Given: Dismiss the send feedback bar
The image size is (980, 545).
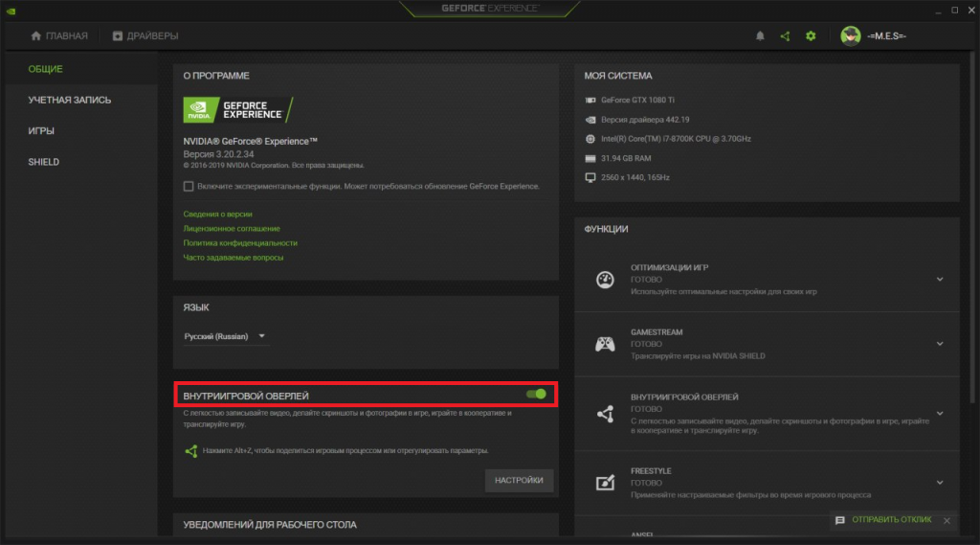Looking at the screenshot, I should [x=947, y=521].
